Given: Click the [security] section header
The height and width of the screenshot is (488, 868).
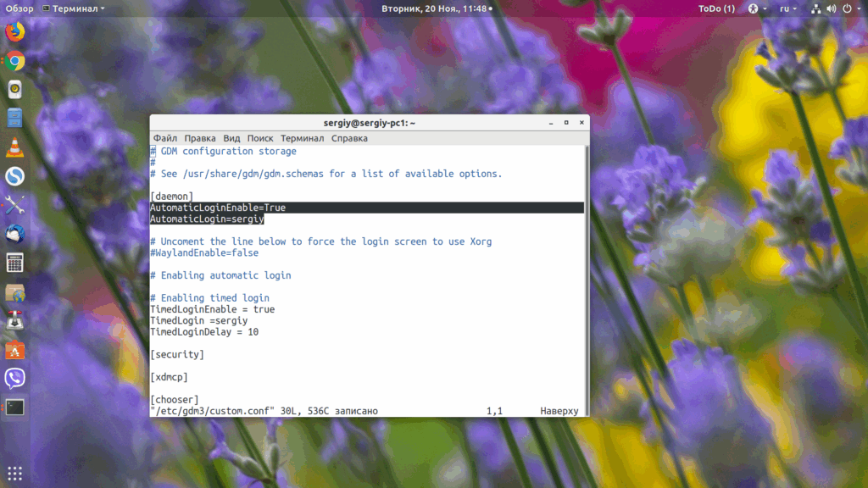Looking at the screenshot, I should pyautogui.click(x=177, y=355).
